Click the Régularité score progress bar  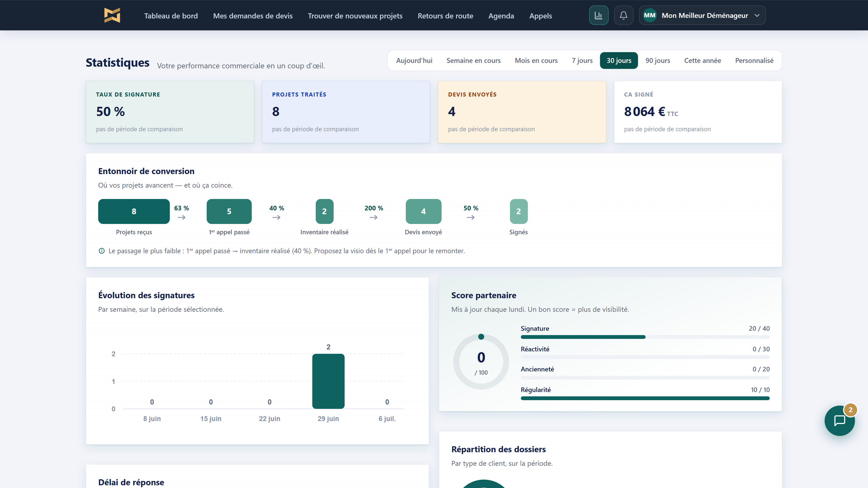pyautogui.click(x=645, y=398)
